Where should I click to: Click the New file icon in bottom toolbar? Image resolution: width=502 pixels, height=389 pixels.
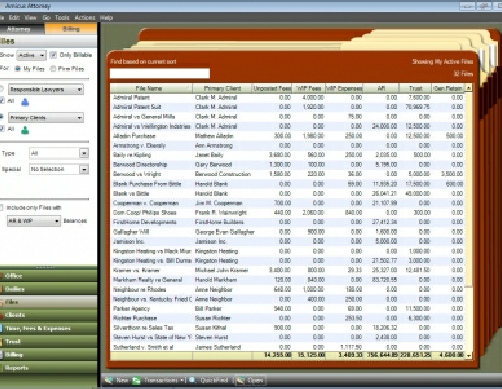(x=109, y=380)
